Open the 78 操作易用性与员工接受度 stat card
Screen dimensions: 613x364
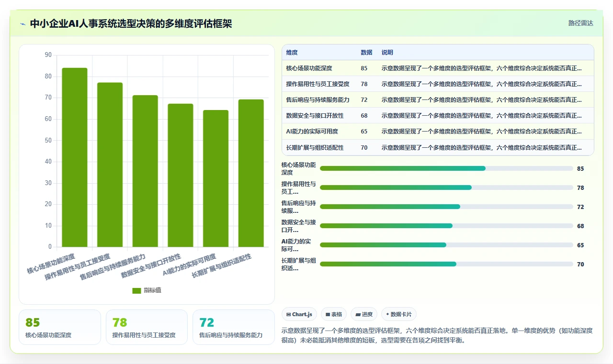coord(147,327)
